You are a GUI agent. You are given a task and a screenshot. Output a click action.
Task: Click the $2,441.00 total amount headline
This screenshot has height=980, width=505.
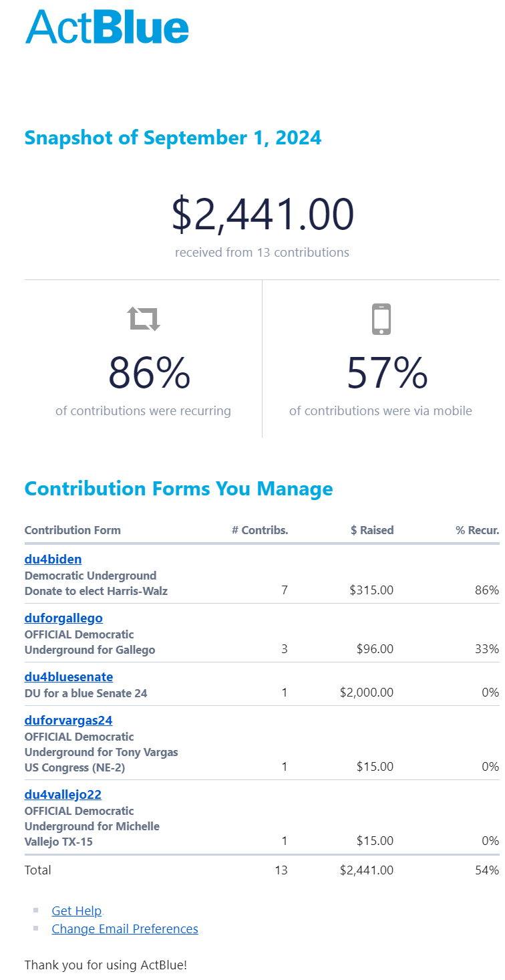263,215
